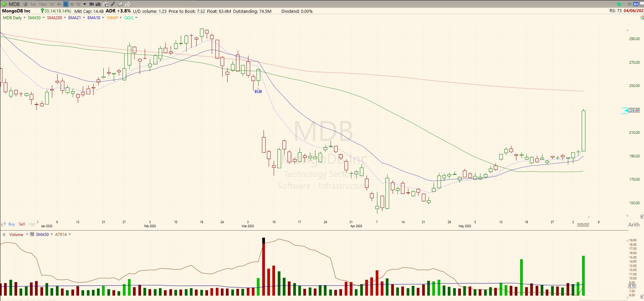Close the Volume pane with the X

tap(4, 234)
